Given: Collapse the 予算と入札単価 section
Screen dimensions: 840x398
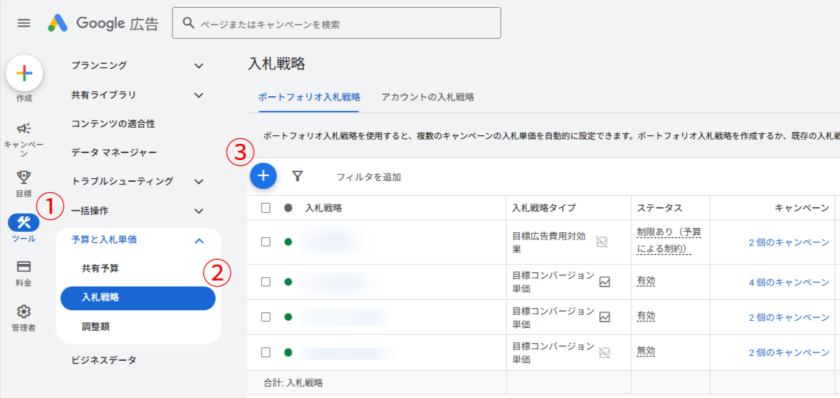Looking at the screenshot, I should tap(199, 241).
